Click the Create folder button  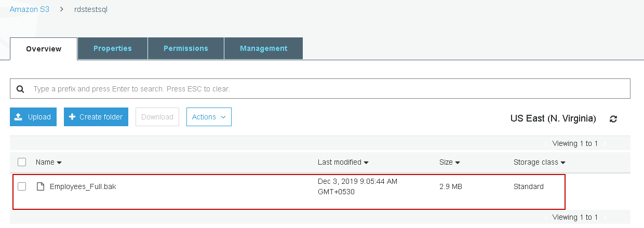coord(96,117)
